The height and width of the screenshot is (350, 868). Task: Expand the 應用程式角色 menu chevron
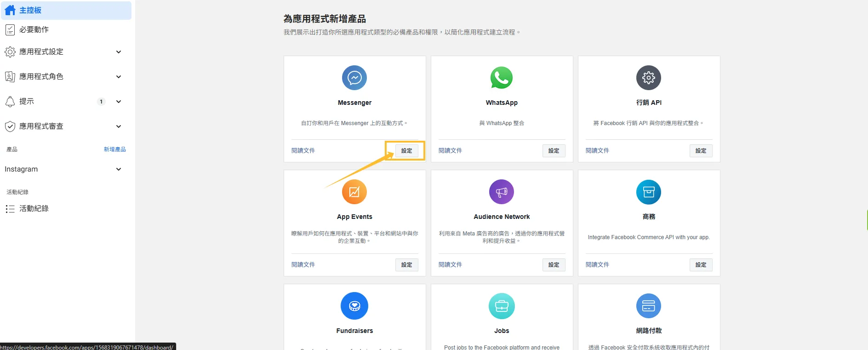click(119, 77)
